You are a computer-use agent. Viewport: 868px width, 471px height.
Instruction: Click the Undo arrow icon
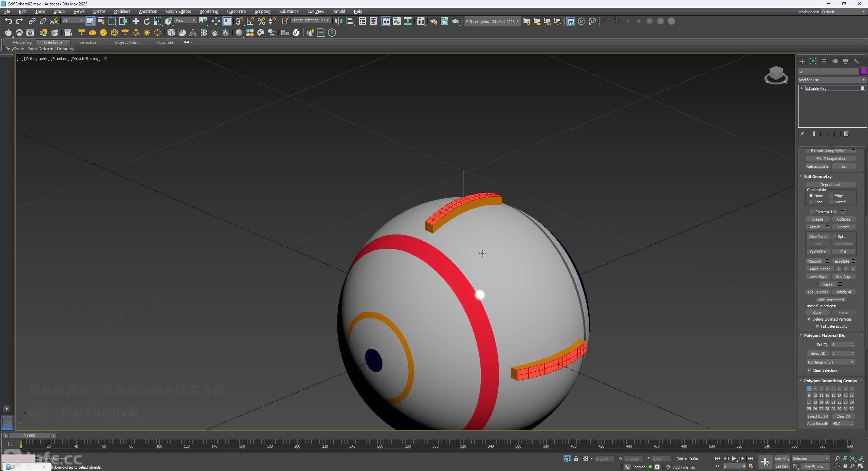click(8, 21)
